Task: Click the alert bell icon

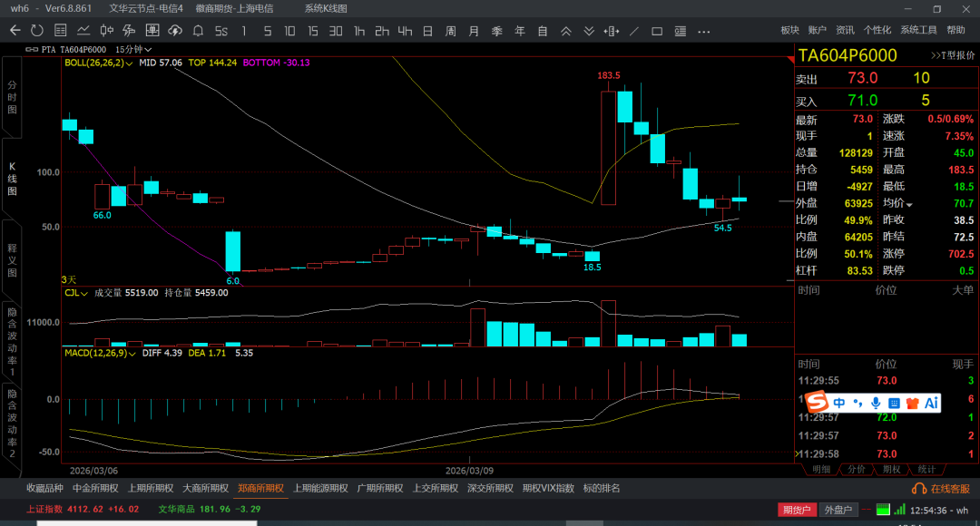Action: [x=198, y=31]
